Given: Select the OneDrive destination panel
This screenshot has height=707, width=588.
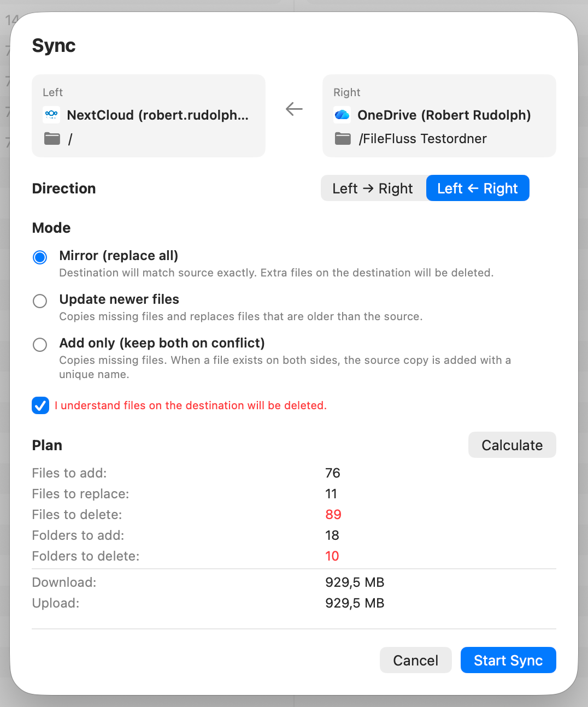Looking at the screenshot, I should pos(439,115).
